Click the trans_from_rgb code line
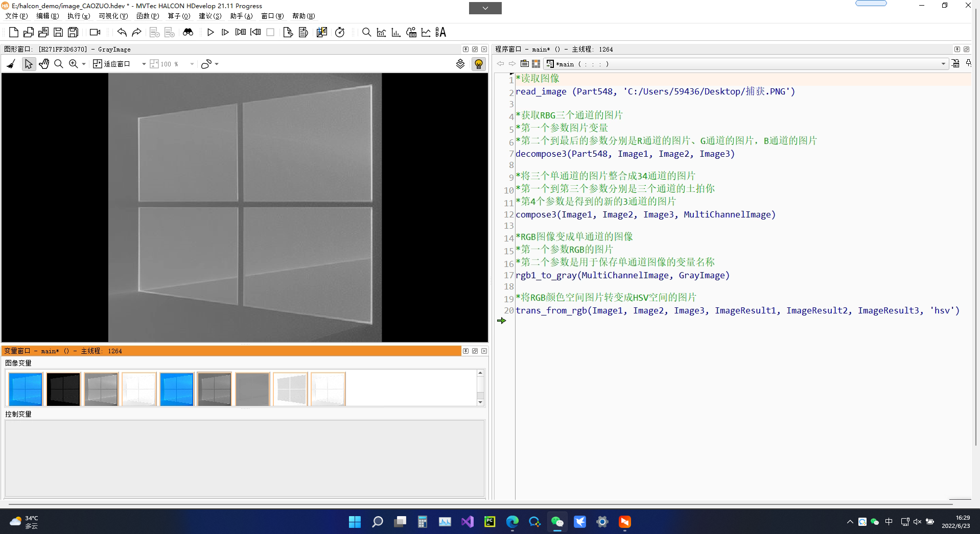 (737, 310)
